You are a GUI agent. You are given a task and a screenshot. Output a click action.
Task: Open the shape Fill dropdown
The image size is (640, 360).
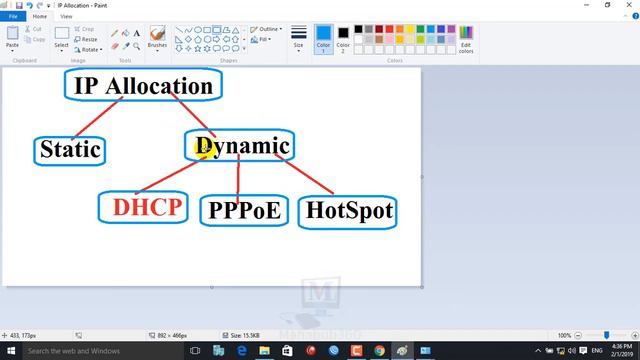pyautogui.click(x=261, y=40)
